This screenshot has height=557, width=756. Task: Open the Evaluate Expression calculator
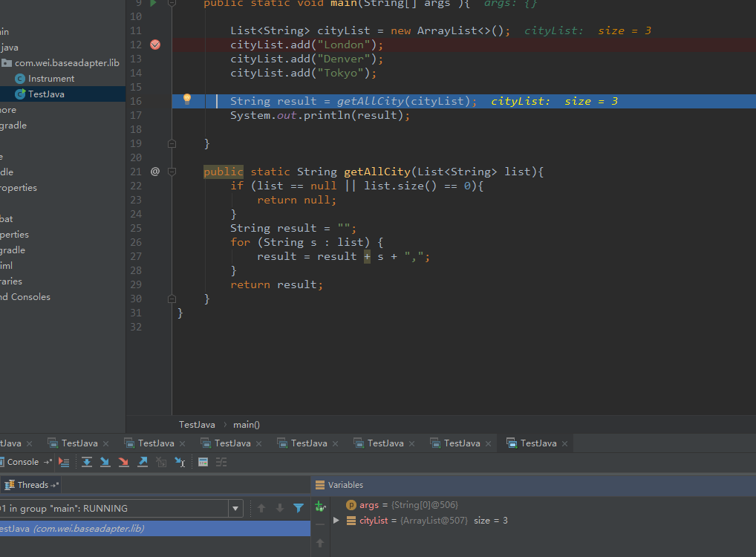pyautogui.click(x=203, y=462)
